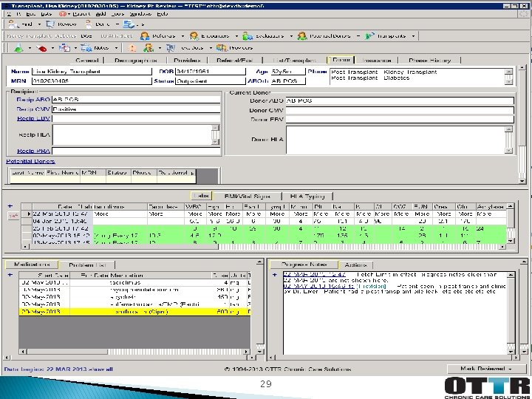This screenshot has width=532, height=399.
Task: Click the chart icon left of the labs table
Action: (13, 216)
